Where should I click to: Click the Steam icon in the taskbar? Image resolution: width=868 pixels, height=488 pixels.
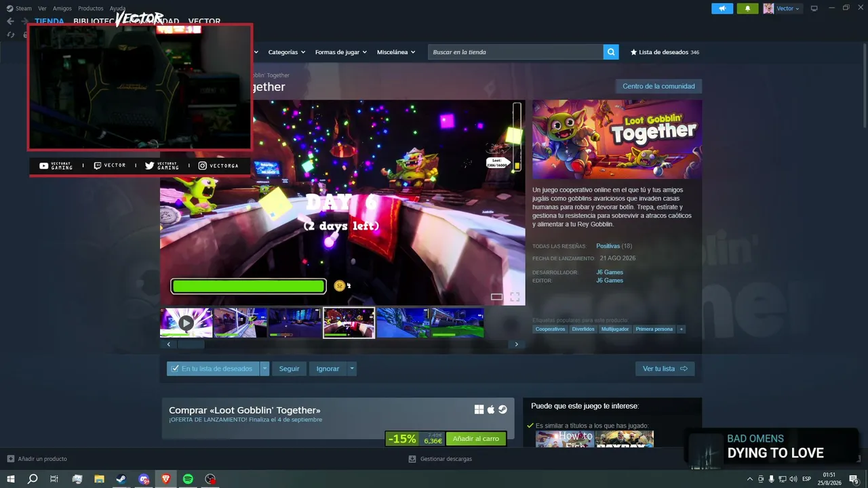tap(121, 479)
